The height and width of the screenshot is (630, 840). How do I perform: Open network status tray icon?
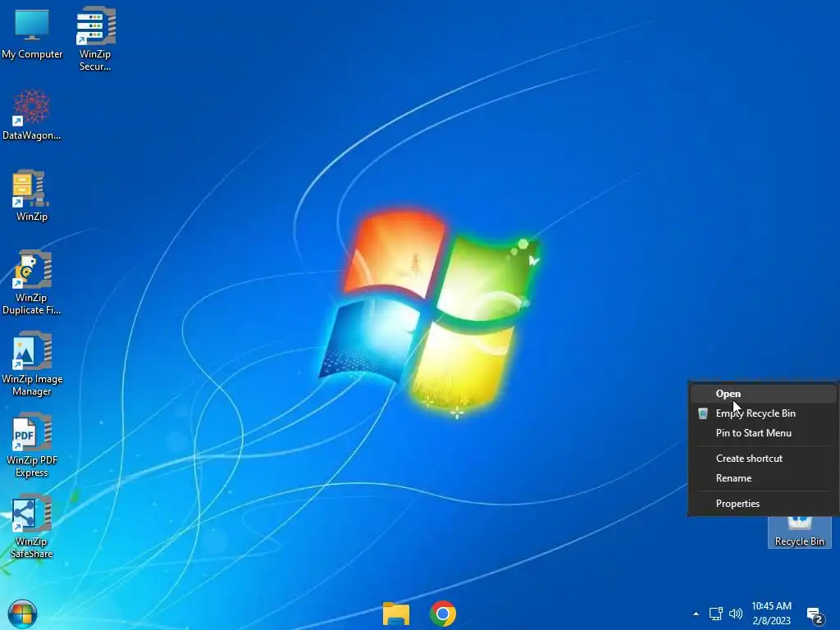tap(715, 614)
